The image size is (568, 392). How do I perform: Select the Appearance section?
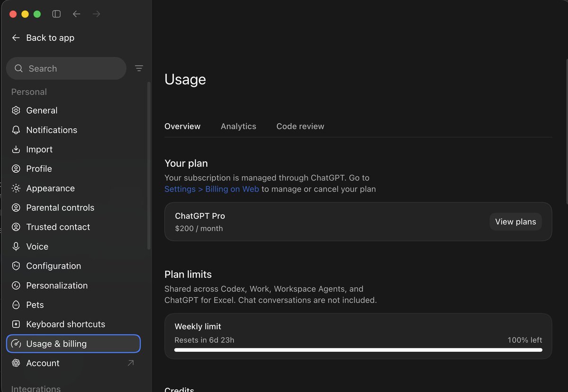click(x=73, y=188)
